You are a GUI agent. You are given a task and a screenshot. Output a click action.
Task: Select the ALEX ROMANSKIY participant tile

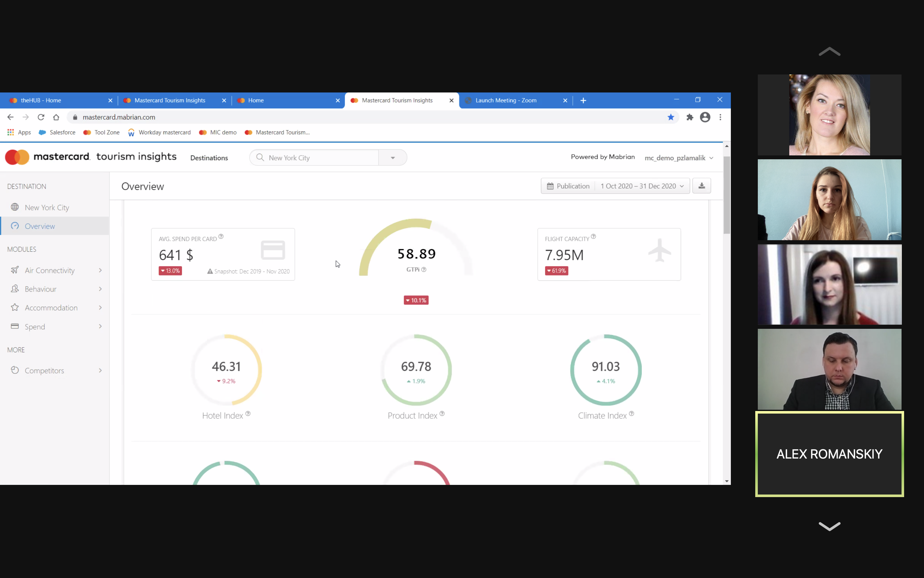point(829,454)
